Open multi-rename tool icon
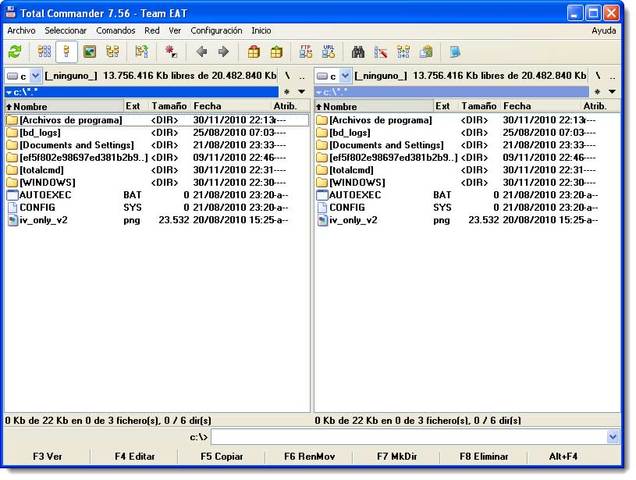The image size is (636, 480). click(x=380, y=52)
